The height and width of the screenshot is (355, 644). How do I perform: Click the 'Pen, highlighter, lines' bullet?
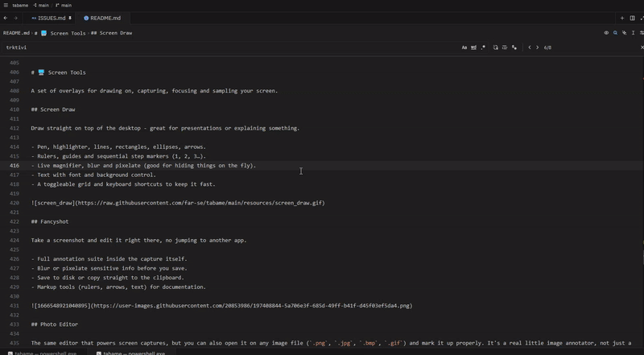pyautogui.click(x=118, y=147)
